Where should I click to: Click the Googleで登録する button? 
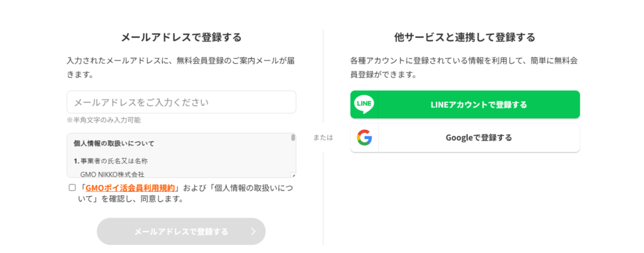pos(465,138)
